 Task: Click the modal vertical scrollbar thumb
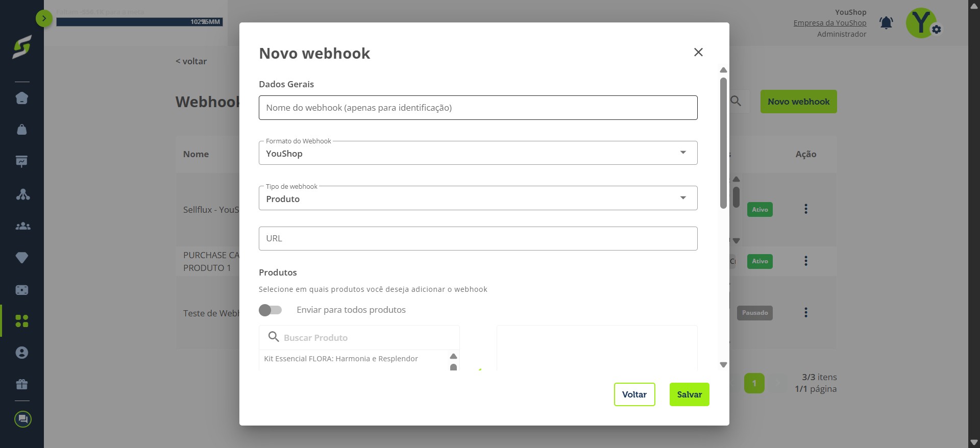click(x=723, y=143)
